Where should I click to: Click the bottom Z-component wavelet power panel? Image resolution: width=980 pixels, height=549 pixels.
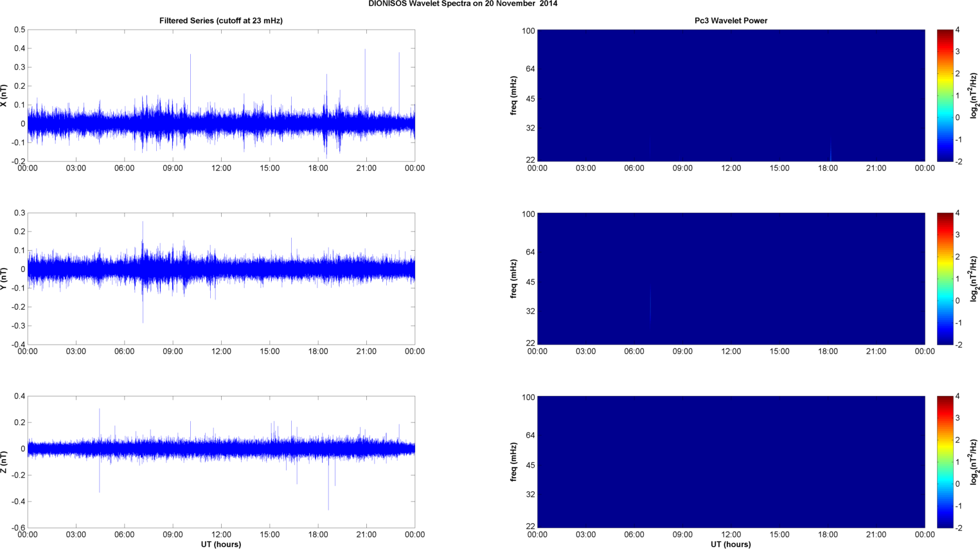[731, 462]
